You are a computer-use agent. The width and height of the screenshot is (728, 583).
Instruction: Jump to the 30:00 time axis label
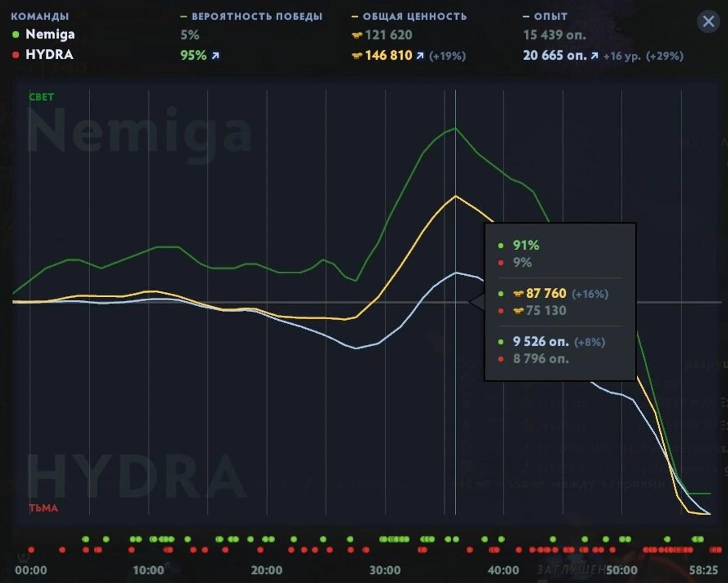[x=385, y=570]
